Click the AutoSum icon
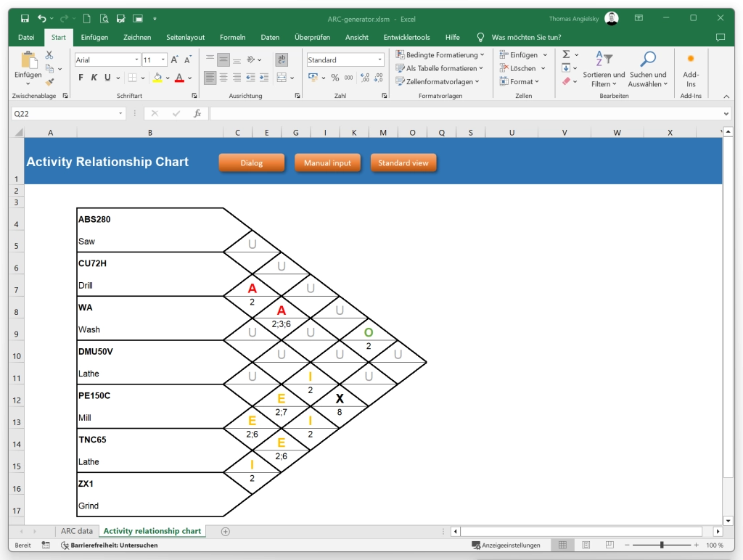 coord(567,53)
